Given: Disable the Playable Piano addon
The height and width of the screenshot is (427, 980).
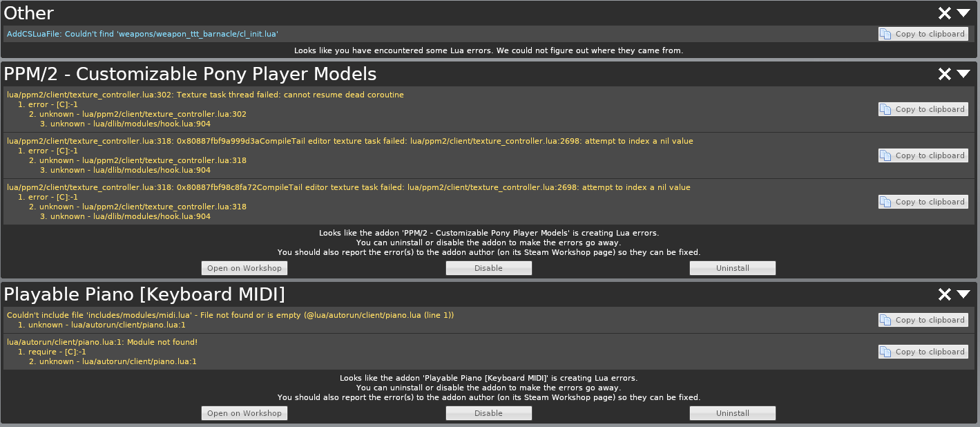Looking at the screenshot, I should (x=489, y=413).
